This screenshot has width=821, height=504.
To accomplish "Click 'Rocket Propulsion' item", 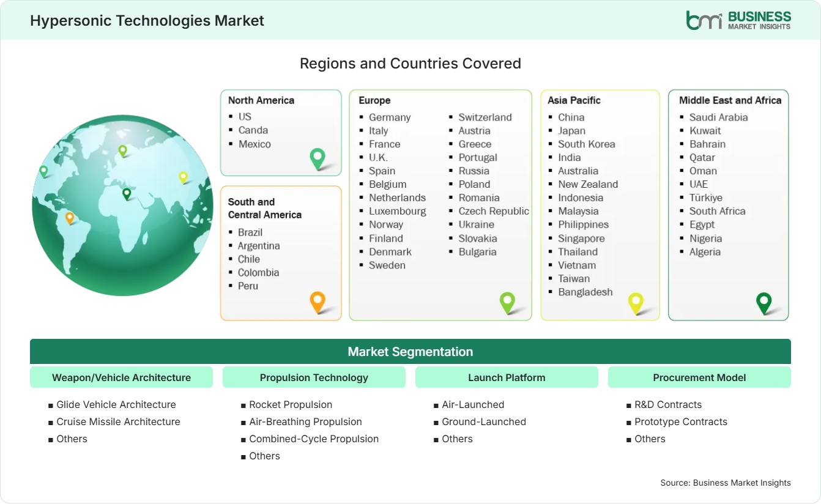I will point(291,404).
